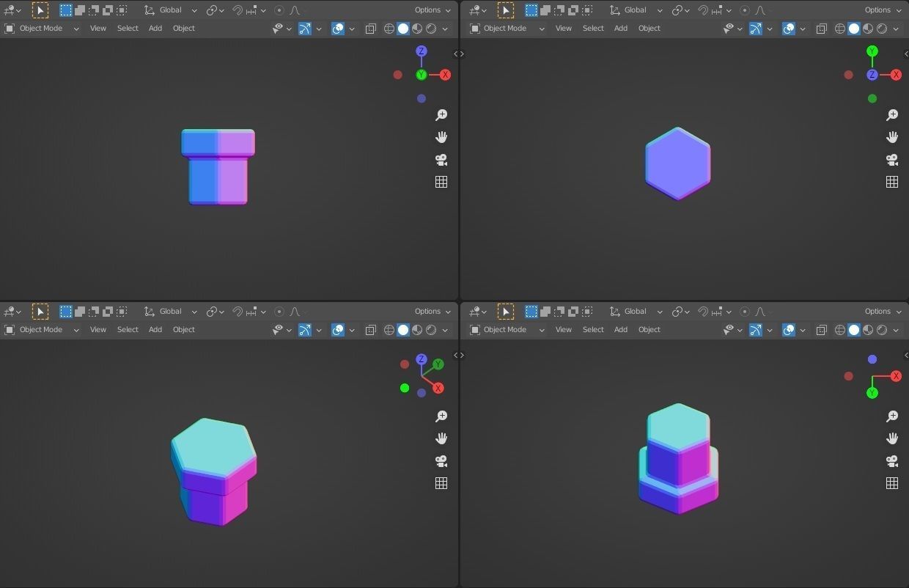Click green Y axis in top-right gizmo
909x588 pixels.
point(872,51)
